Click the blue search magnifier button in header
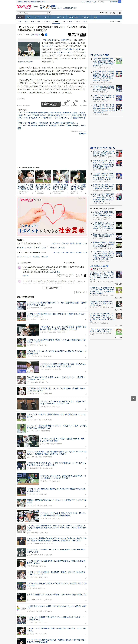 (x=120, y=2)
